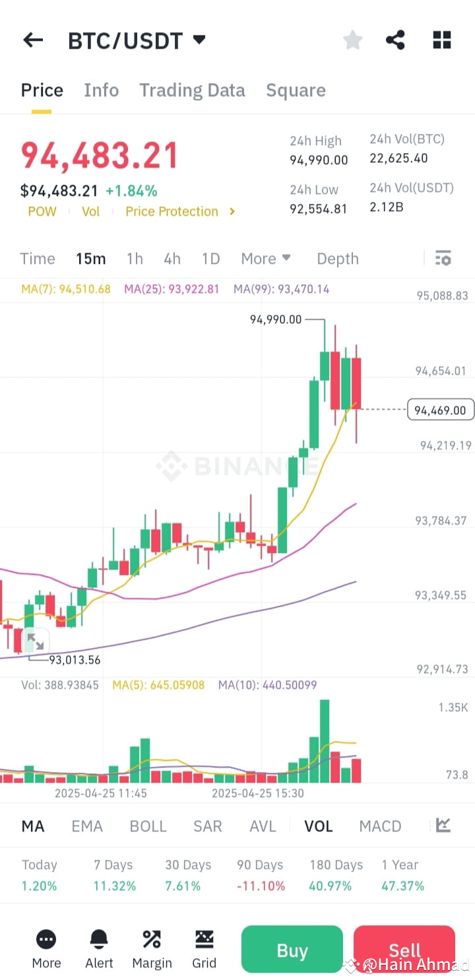Screen dimensions: 475x980
Task: Switch to the Trading Data tab
Action: (192, 90)
